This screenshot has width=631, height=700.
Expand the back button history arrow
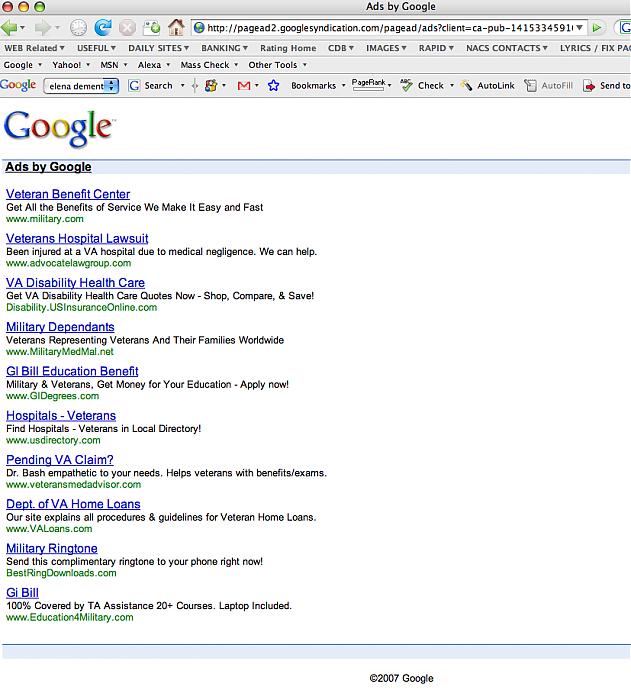tap(22, 28)
